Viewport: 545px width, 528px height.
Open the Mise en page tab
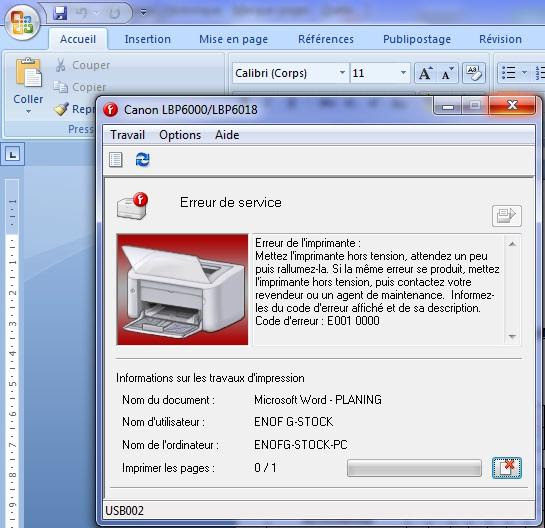(x=234, y=39)
